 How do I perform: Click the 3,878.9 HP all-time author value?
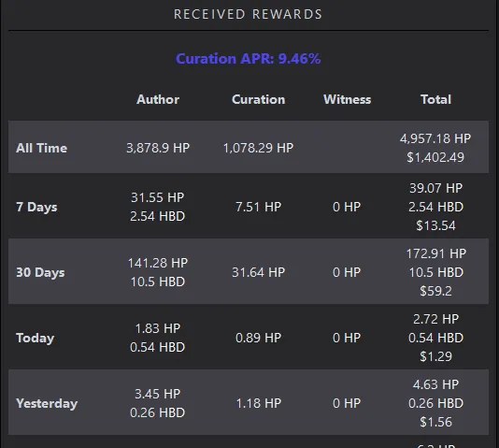pos(158,148)
